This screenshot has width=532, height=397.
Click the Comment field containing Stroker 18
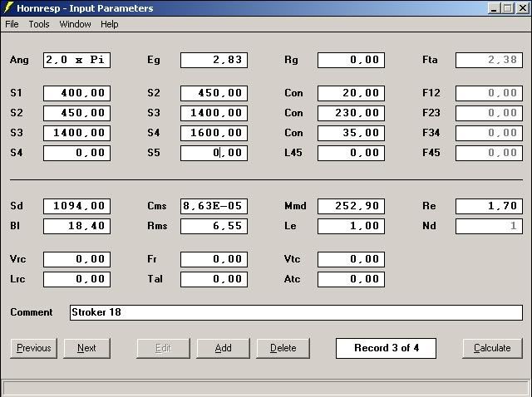coord(296,312)
